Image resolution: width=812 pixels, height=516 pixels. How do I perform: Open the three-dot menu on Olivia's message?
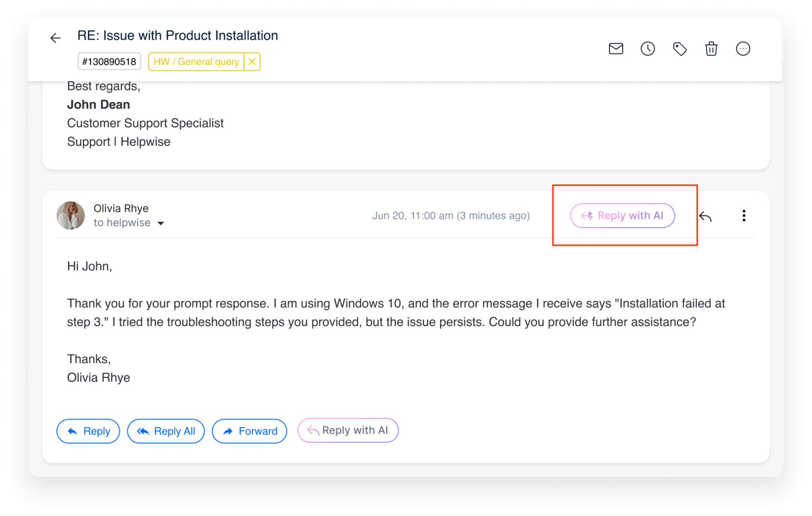(x=743, y=215)
